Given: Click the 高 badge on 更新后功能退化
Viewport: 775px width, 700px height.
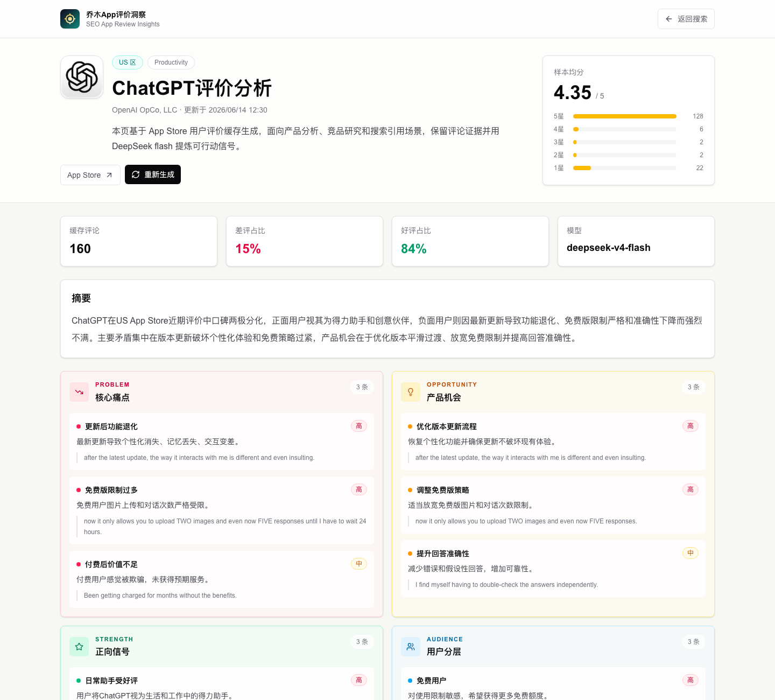Looking at the screenshot, I should click(x=359, y=426).
